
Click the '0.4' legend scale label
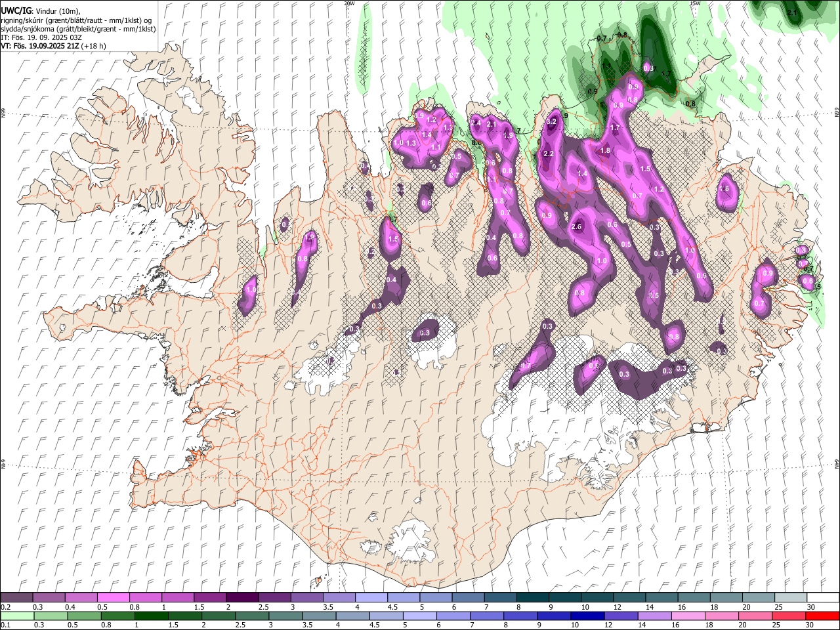coord(70,607)
